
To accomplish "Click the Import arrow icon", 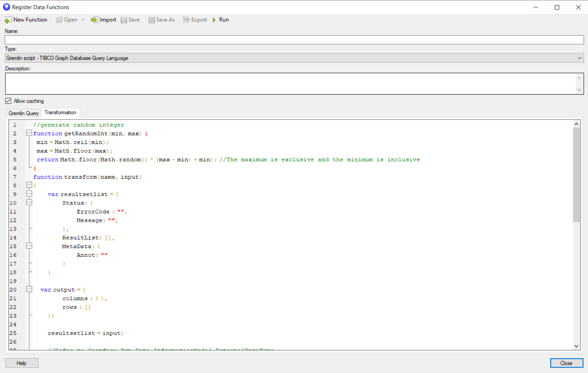I will point(95,20).
